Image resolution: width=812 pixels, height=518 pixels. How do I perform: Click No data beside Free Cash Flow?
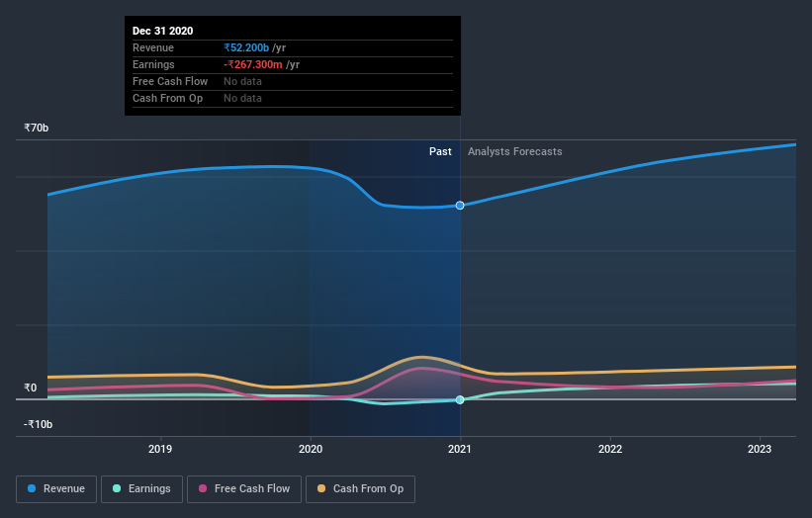(242, 81)
